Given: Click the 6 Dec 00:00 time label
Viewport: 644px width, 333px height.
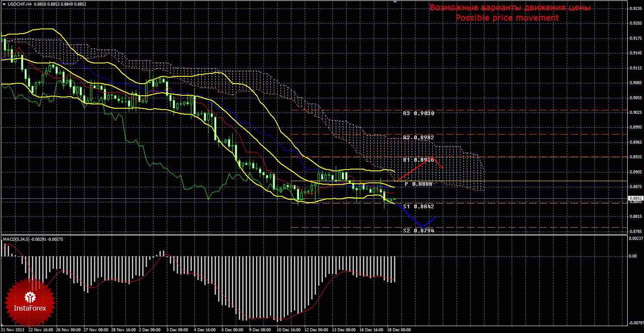Looking at the screenshot, I should tap(233, 330).
